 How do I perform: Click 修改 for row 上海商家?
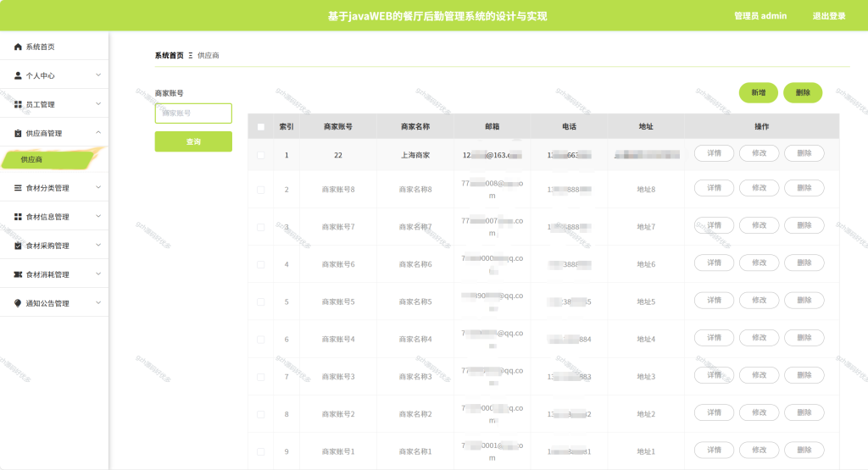coord(759,153)
